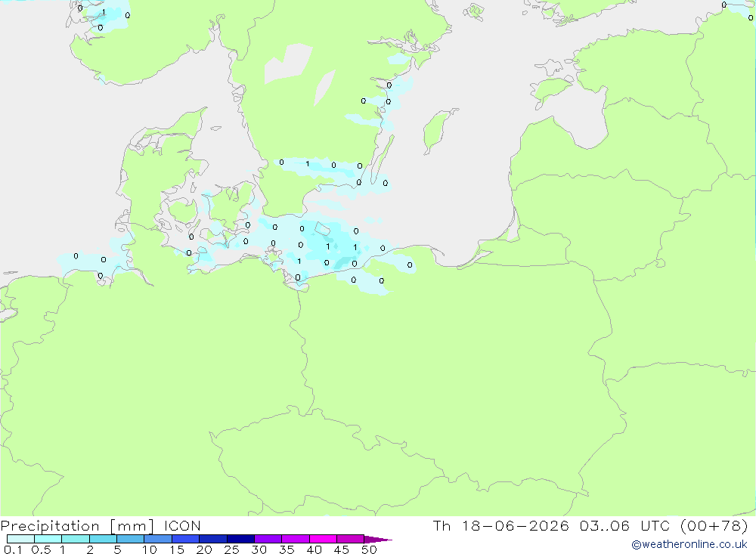The image size is (756, 554).
Task: Click the legend value "40"
Action: coord(314,549)
